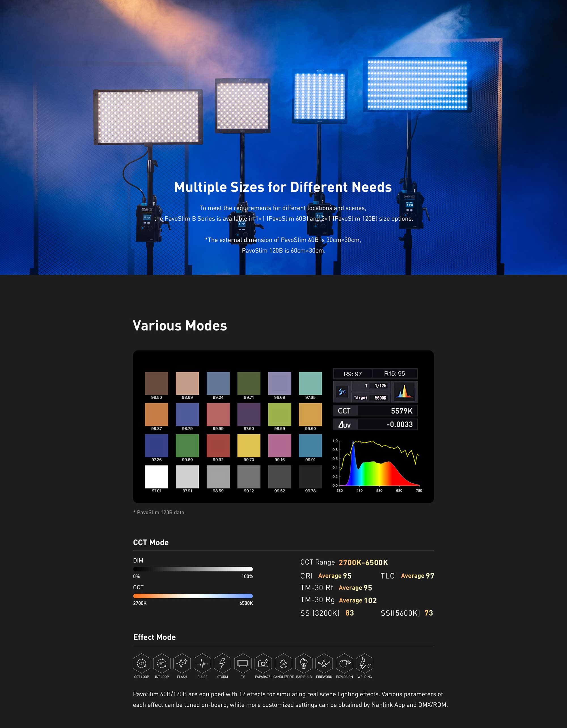The width and height of the screenshot is (567, 728).
Task: Click the CCT 5579K reading
Action: coord(375,411)
